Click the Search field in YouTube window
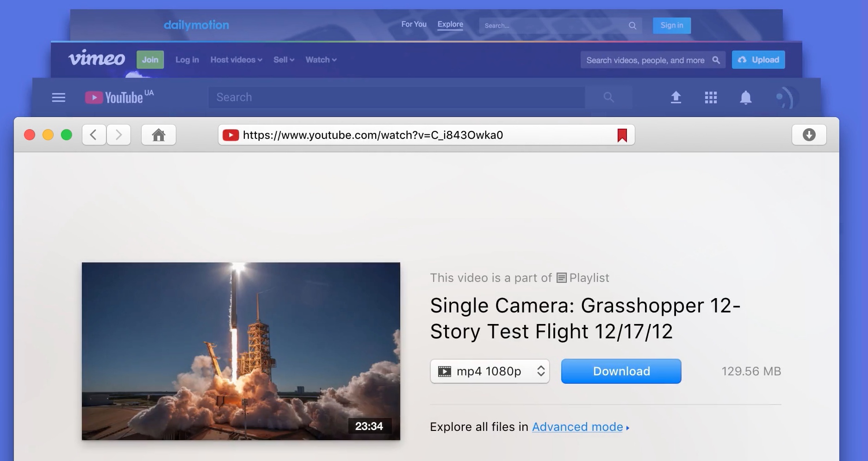The image size is (868, 461). 397,97
